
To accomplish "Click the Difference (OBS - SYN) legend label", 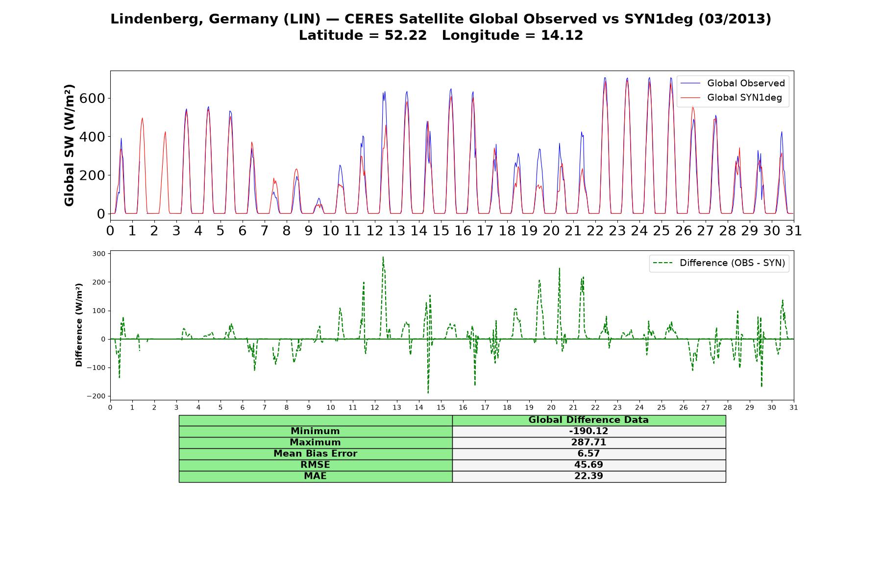I will [732, 263].
